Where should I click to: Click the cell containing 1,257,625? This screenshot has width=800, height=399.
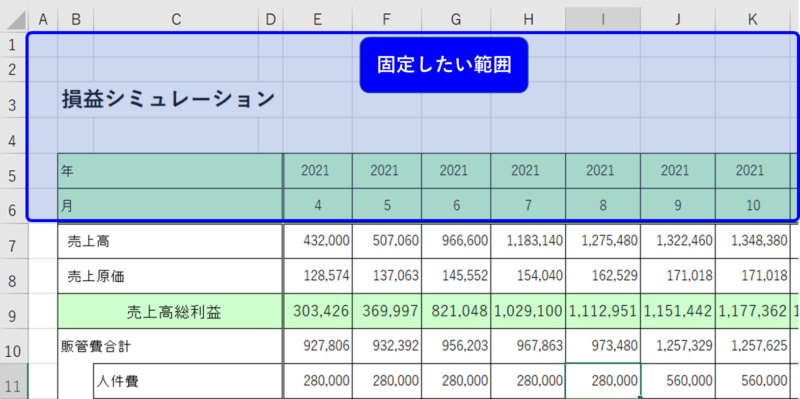(753, 346)
